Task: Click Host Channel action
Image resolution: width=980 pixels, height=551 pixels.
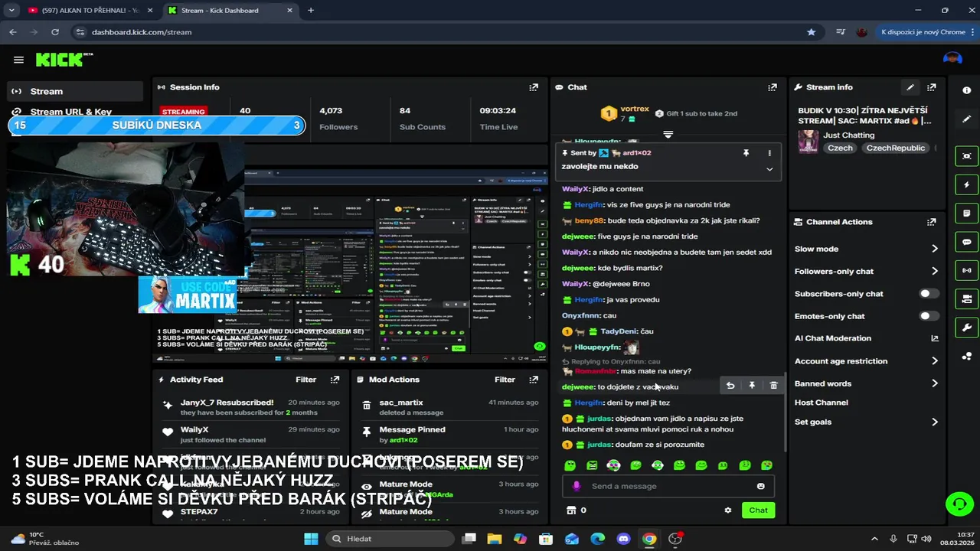Action: (821, 403)
